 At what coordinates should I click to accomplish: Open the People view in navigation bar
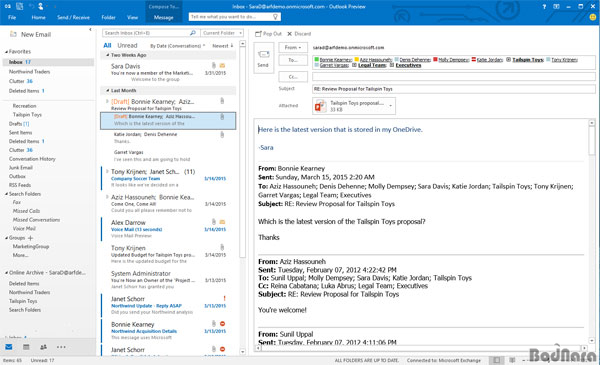[x=43, y=347]
